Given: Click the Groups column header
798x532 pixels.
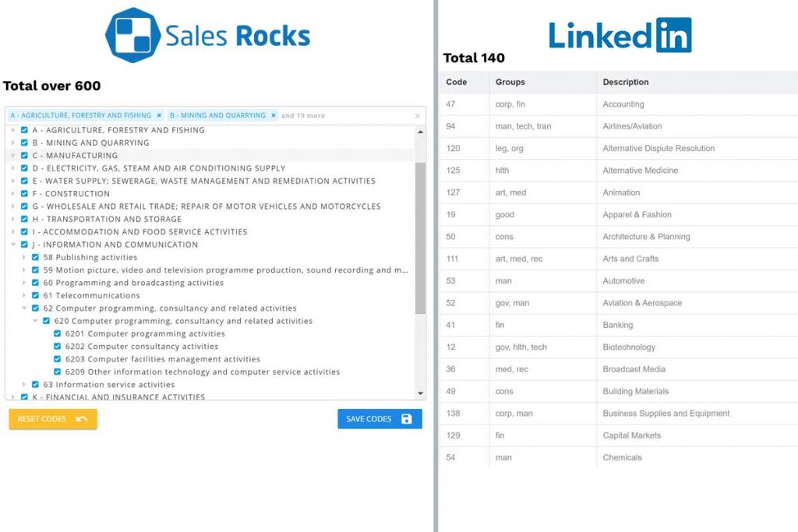Looking at the screenshot, I should coord(510,82).
